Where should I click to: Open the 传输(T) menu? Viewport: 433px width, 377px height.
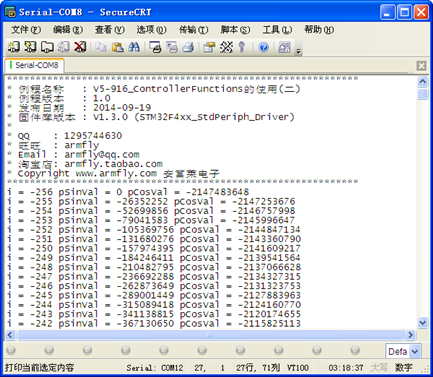coord(193,30)
